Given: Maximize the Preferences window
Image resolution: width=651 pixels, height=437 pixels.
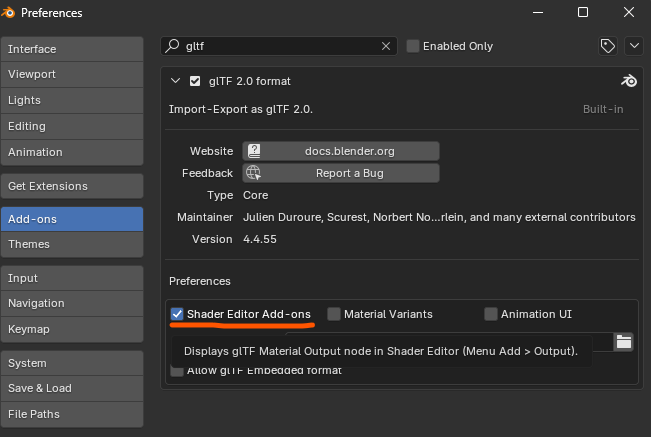Looking at the screenshot, I should pyautogui.click(x=583, y=12).
